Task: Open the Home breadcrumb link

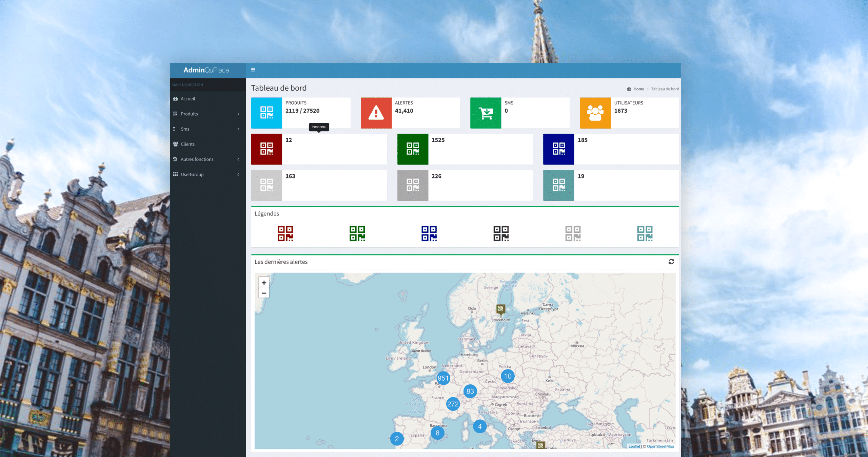Action: [x=638, y=89]
